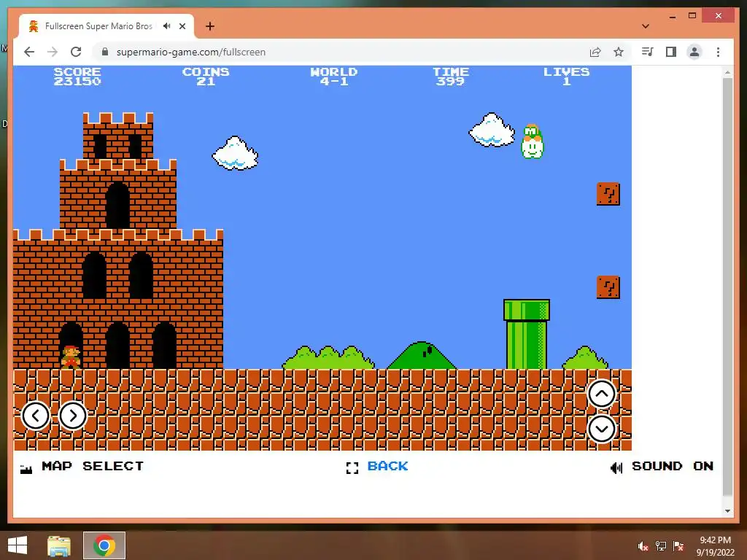This screenshot has width=747, height=560.
Task: Open Chrome three-dot menu
Action: tap(718, 52)
